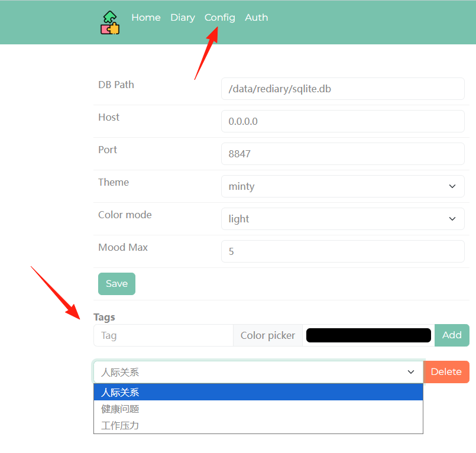Viewport: 476px width, 453px height.
Task: Click the Tags heading
Action: [104, 318]
